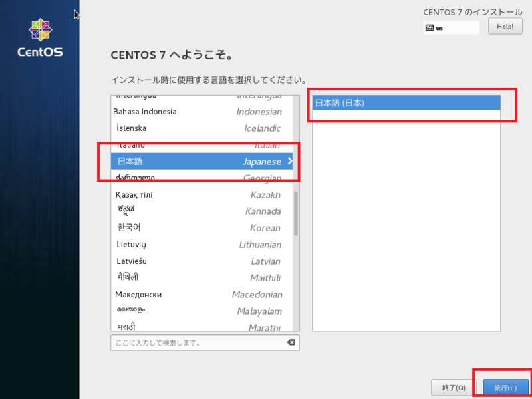
Task: Select Македонски Macedonian language row
Action: click(202, 295)
